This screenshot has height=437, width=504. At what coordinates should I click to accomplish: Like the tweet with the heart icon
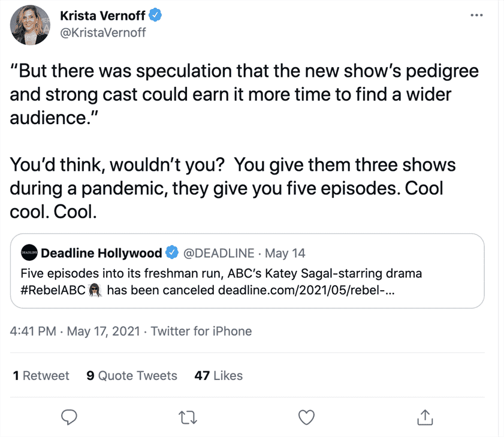coord(307,415)
